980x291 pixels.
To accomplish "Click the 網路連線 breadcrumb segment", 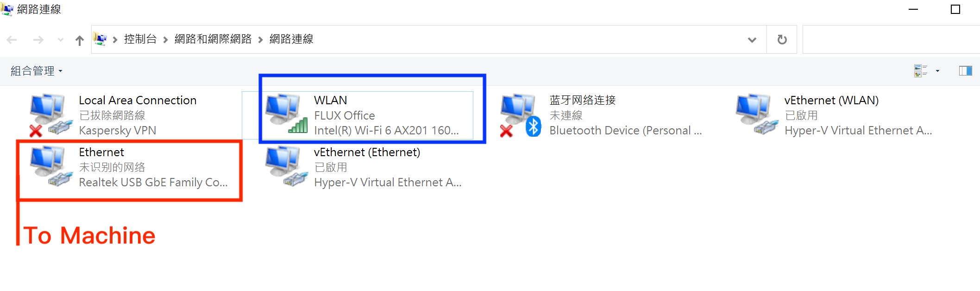I will click(x=291, y=39).
